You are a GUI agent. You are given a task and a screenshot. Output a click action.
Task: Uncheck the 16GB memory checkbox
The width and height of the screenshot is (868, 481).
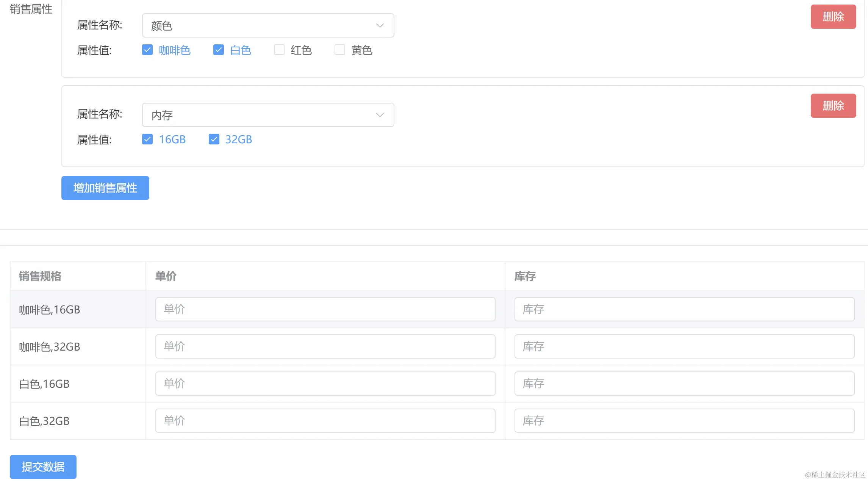coord(147,139)
